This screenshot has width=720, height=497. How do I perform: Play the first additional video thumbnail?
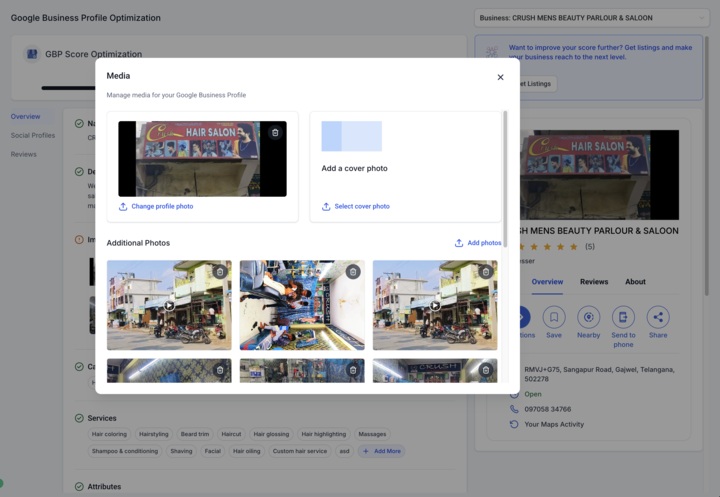(169, 306)
